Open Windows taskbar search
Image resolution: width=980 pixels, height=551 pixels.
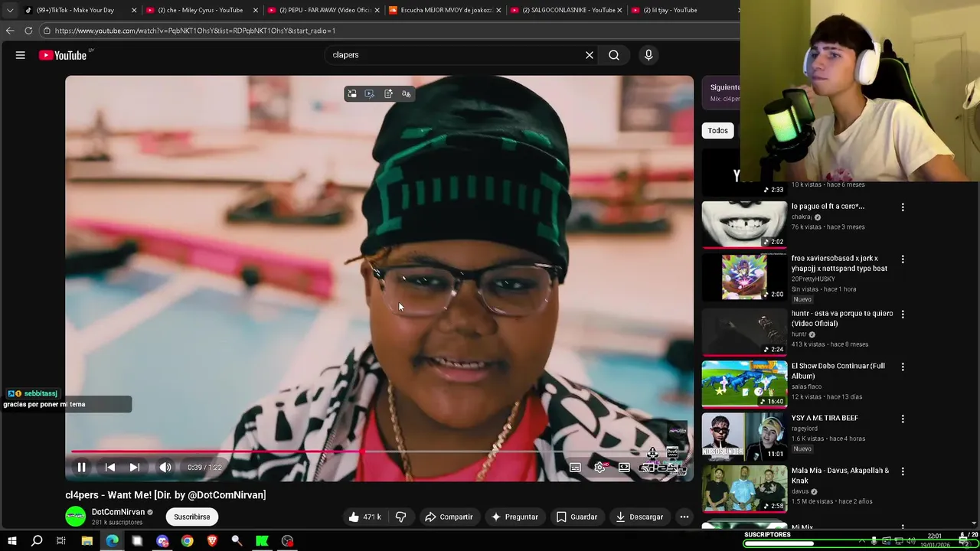[37, 541]
